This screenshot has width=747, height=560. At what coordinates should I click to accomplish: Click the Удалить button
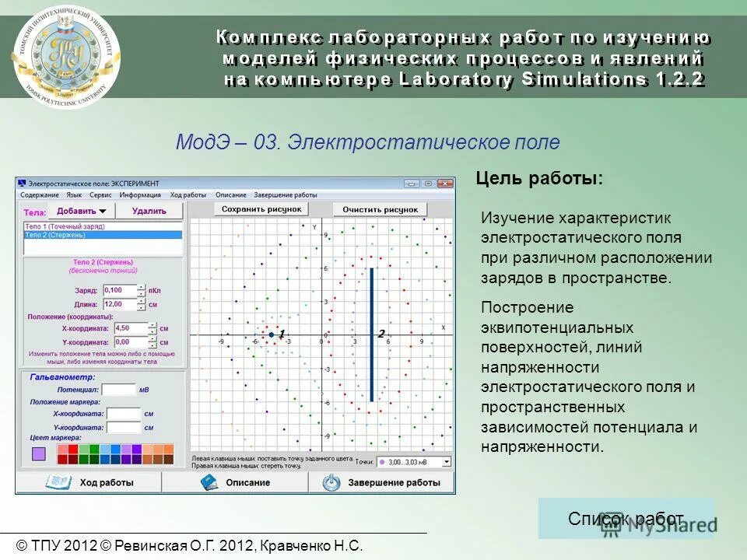click(149, 211)
